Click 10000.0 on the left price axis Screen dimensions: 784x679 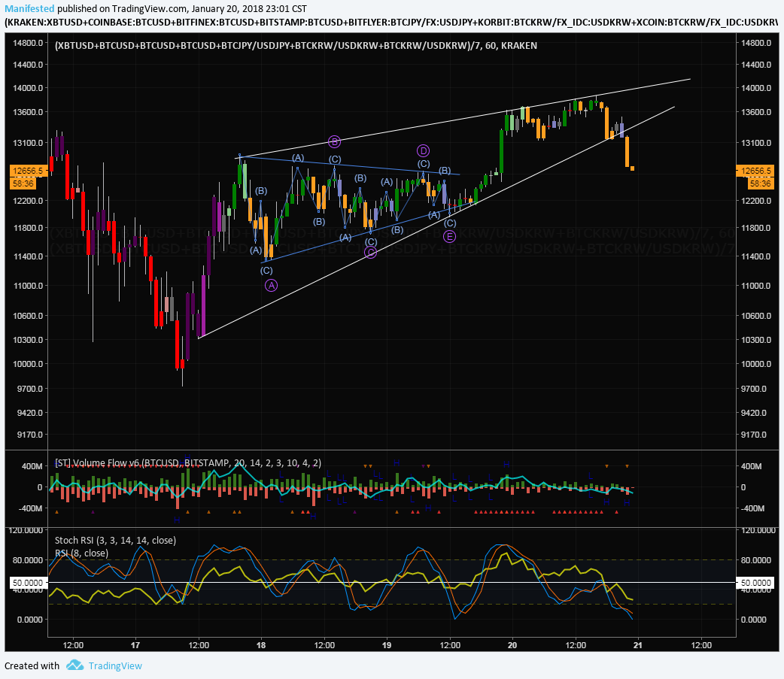[28, 364]
